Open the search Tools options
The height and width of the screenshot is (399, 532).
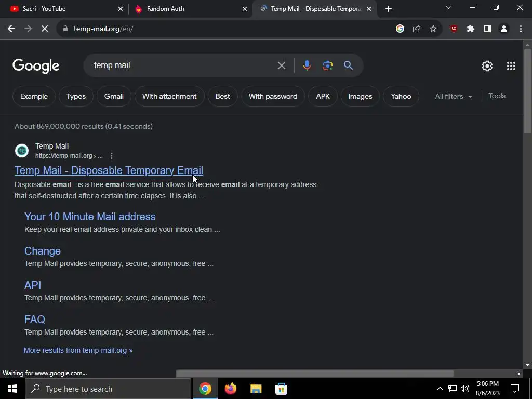[497, 96]
